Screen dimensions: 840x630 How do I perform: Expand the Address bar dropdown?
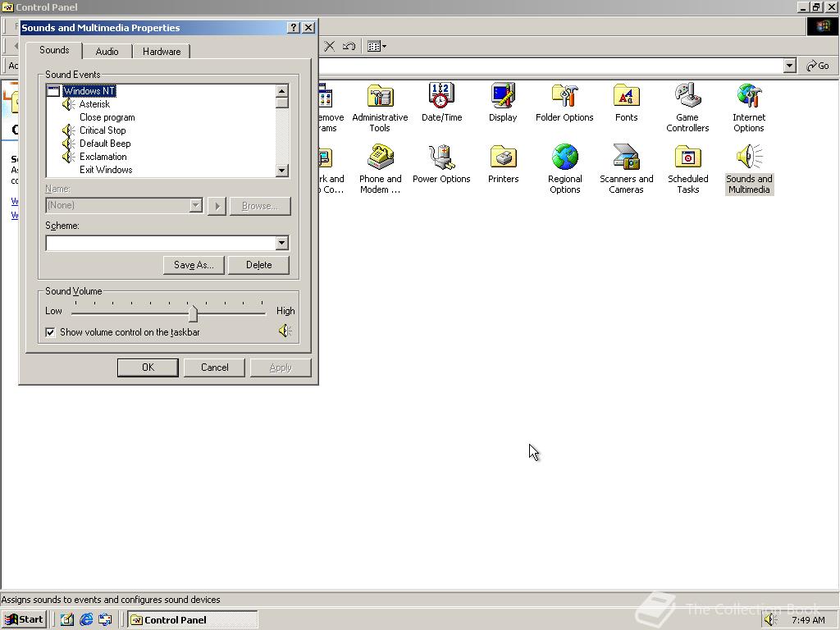(789, 66)
